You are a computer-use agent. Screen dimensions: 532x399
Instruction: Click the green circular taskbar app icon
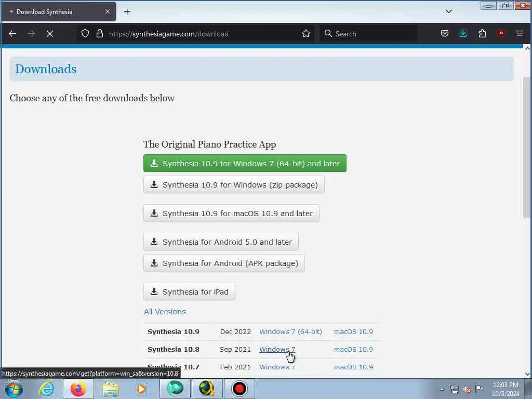point(175,389)
